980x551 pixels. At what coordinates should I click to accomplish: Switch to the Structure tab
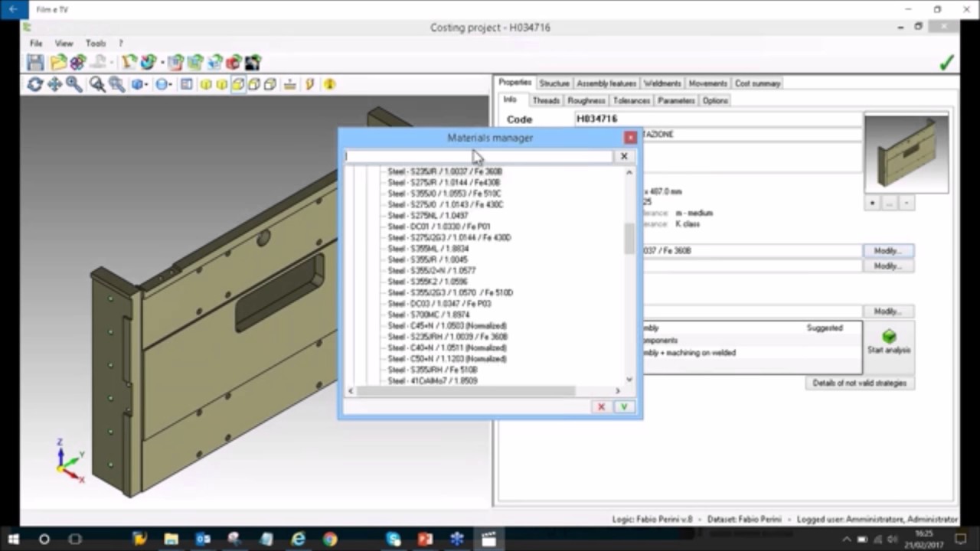click(554, 83)
